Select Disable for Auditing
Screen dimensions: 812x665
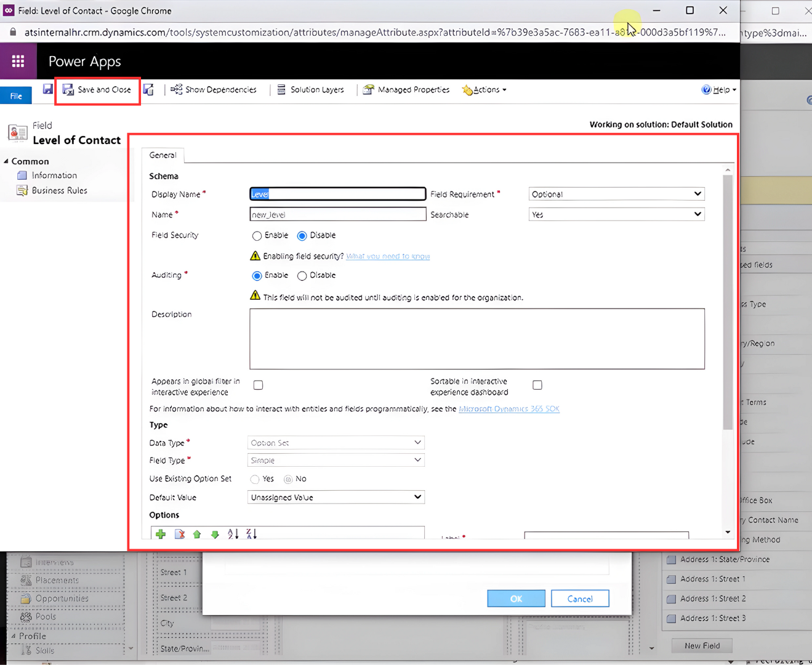coord(302,276)
